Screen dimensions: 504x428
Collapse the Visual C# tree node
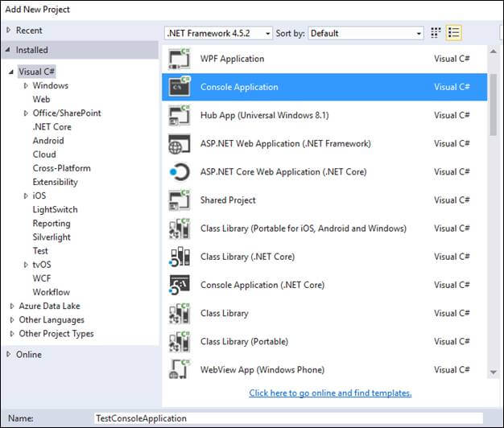[x=10, y=72]
